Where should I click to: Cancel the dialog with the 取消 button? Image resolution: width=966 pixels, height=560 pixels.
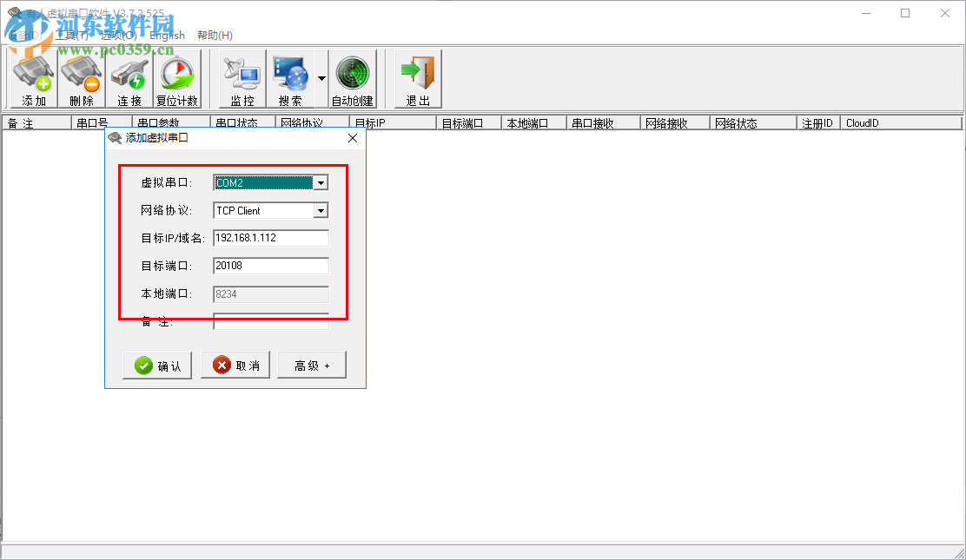(x=235, y=365)
